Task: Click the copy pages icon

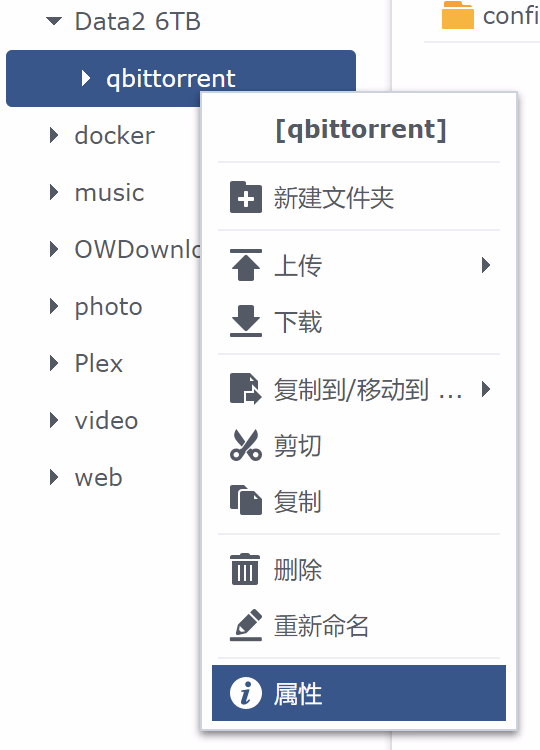Action: [x=245, y=500]
